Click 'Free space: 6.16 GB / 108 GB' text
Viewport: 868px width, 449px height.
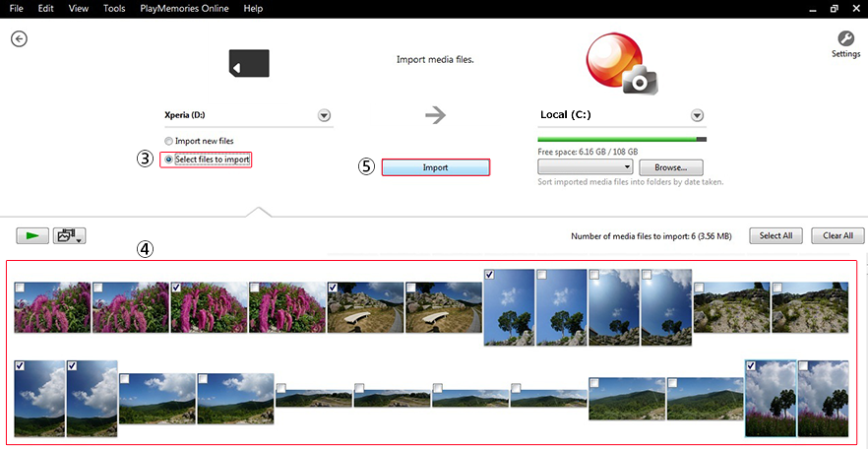point(587,152)
